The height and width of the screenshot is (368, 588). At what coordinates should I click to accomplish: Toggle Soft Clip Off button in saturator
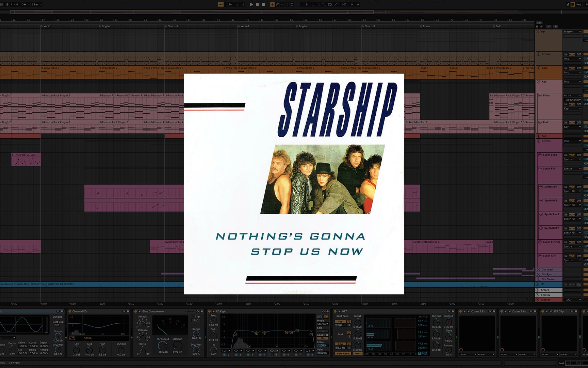(57, 325)
